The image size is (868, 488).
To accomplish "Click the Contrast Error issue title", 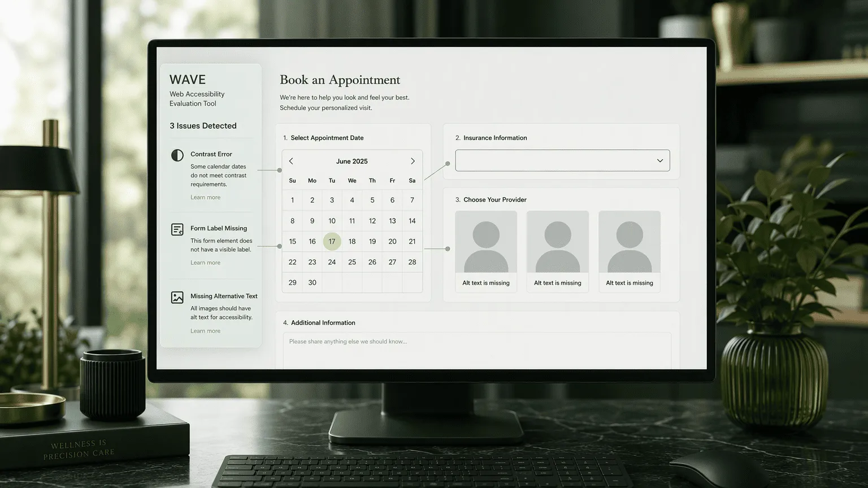I will click(x=211, y=154).
